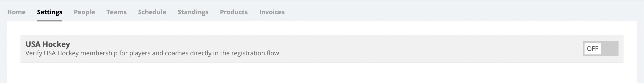Click empty space inside USA Hockey panel
Screen dimensions: 644x83
(x=425, y=49)
